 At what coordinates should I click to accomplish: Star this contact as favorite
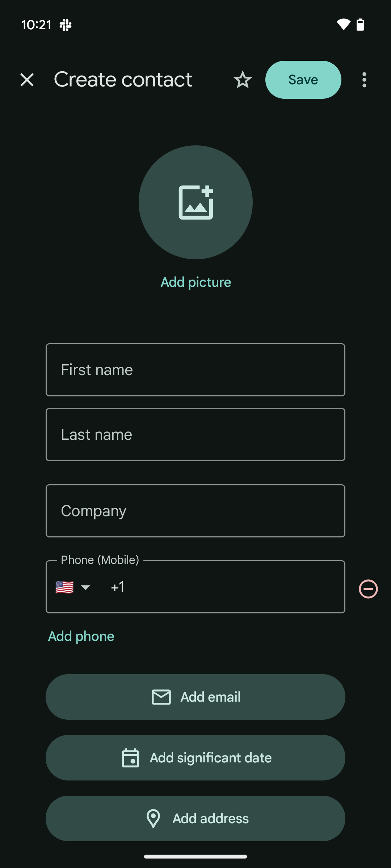[243, 80]
